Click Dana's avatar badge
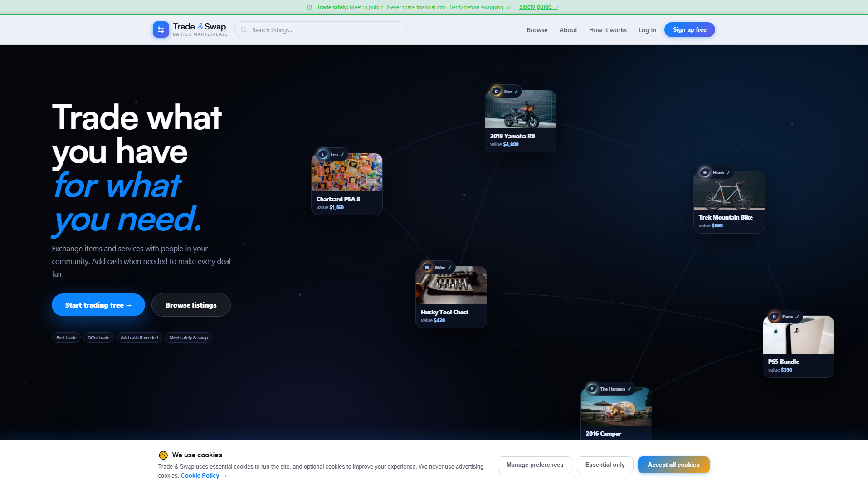Viewport: 868px width, 489px height. coord(774,317)
